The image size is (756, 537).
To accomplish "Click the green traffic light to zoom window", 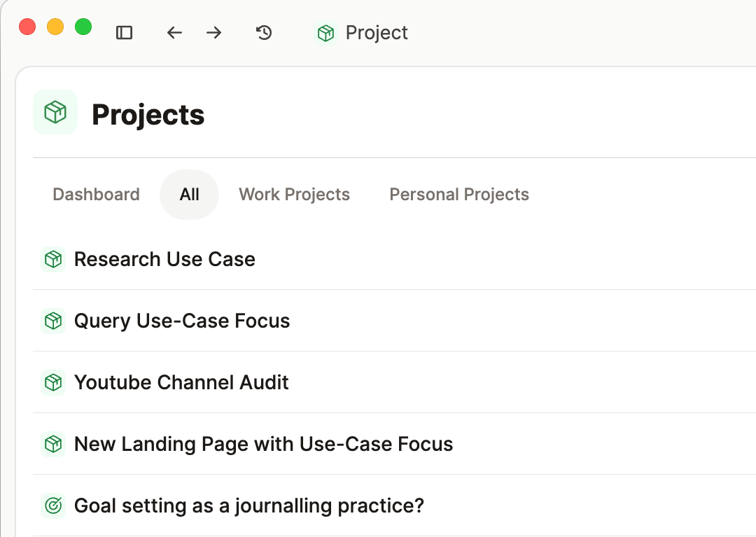I will [83, 26].
